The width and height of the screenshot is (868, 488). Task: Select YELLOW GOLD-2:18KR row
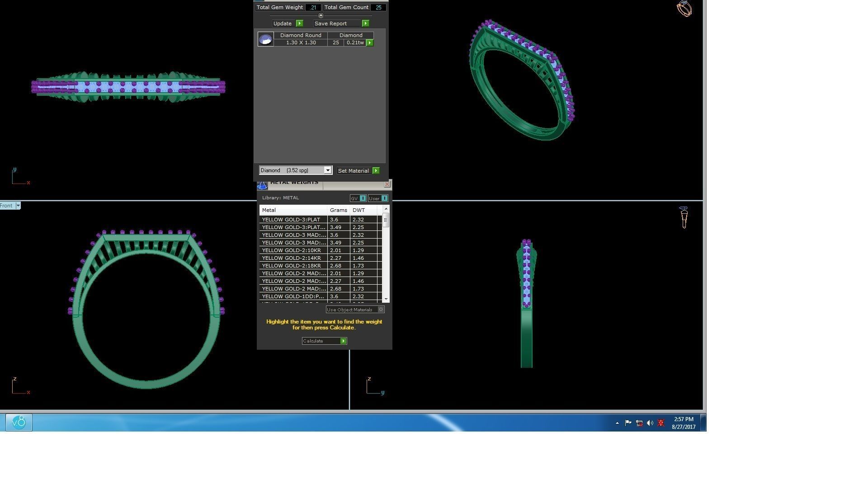[321, 266]
